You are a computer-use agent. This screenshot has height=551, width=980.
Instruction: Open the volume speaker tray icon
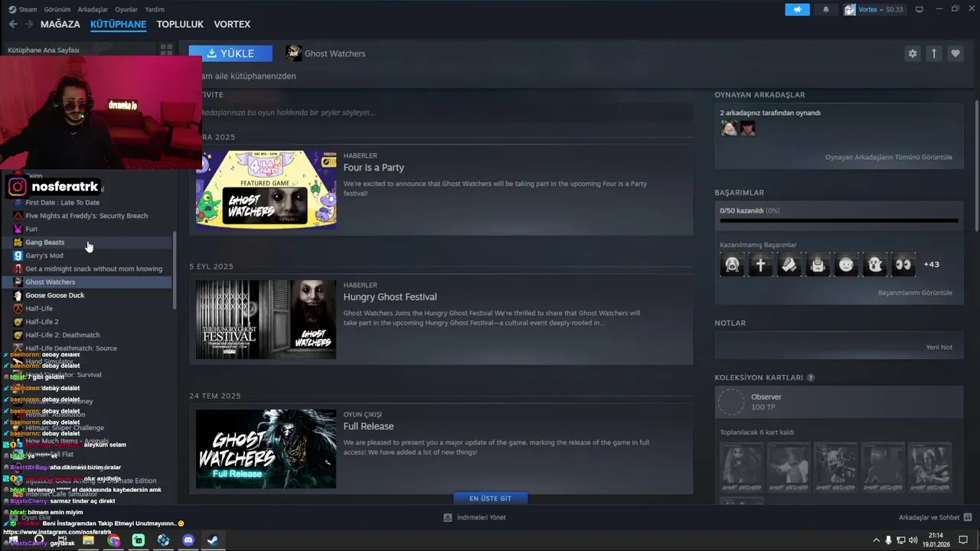click(913, 540)
